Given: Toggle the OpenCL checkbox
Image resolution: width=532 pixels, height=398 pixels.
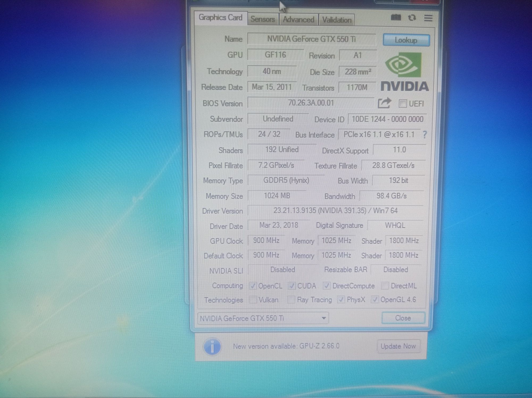Looking at the screenshot, I should click(x=252, y=286).
